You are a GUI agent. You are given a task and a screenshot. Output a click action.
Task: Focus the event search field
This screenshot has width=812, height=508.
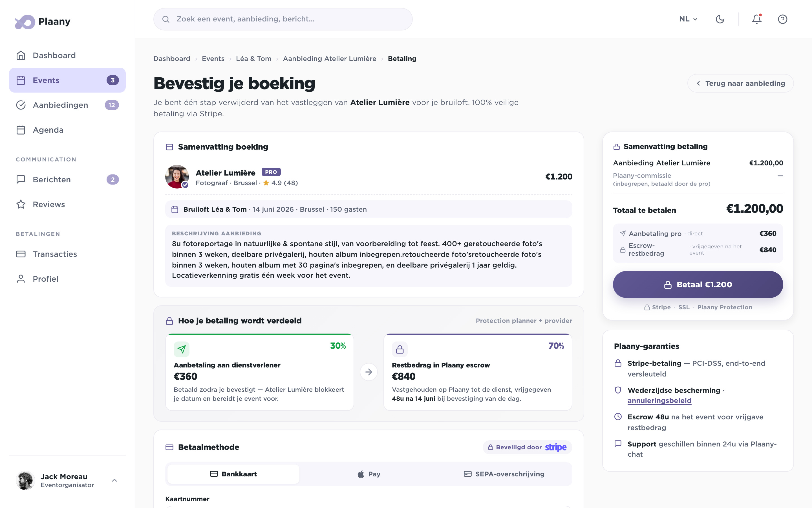283,19
